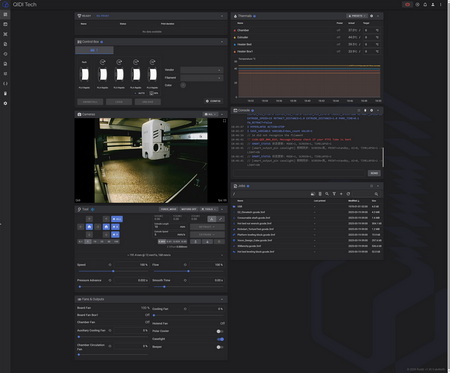Open the Vendor dropdown in Control Box

201,70
